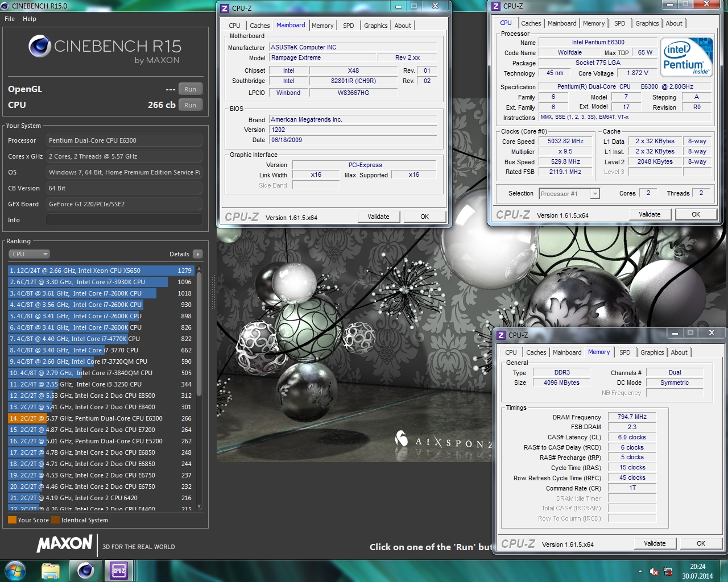Screen dimensions: 728x582
Task: Click the scroll down arrow in ranking list
Action: pos(199,506)
